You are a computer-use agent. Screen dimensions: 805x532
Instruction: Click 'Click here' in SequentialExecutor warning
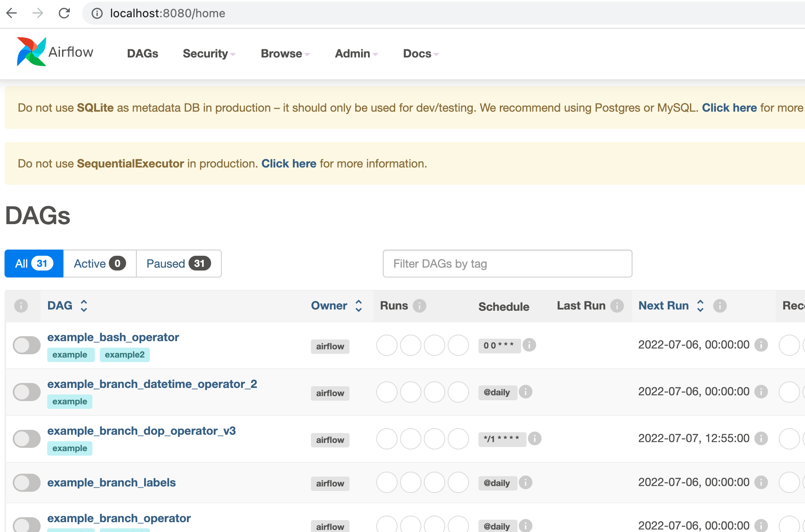(x=289, y=164)
